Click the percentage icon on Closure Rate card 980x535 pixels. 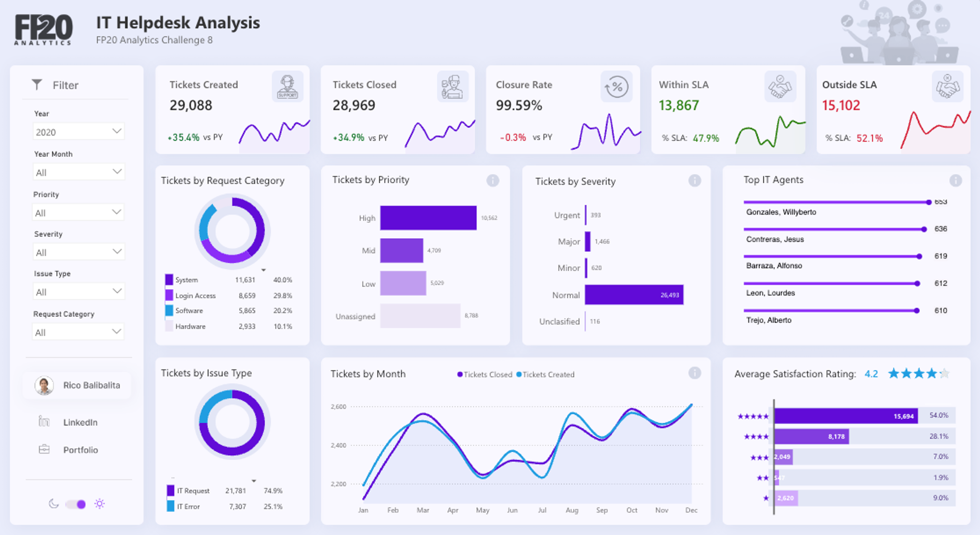click(x=616, y=86)
